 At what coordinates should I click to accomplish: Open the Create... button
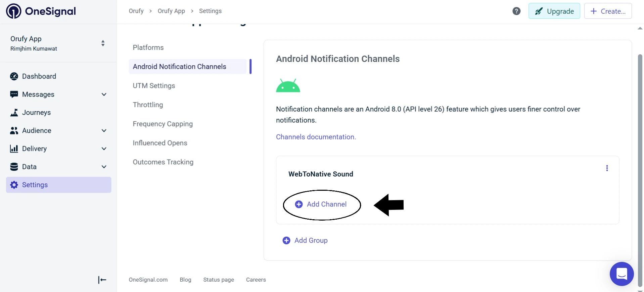pos(608,11)
